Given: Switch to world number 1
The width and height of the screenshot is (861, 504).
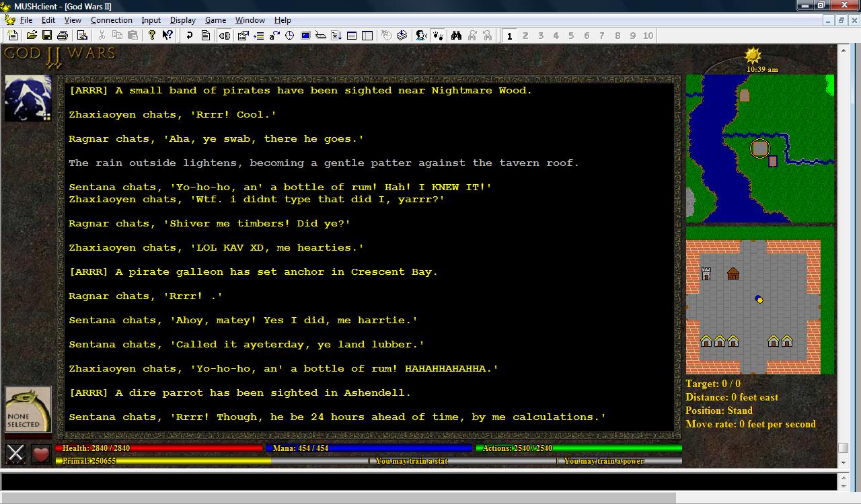Looking at the screenshot, I should [510, 36].
